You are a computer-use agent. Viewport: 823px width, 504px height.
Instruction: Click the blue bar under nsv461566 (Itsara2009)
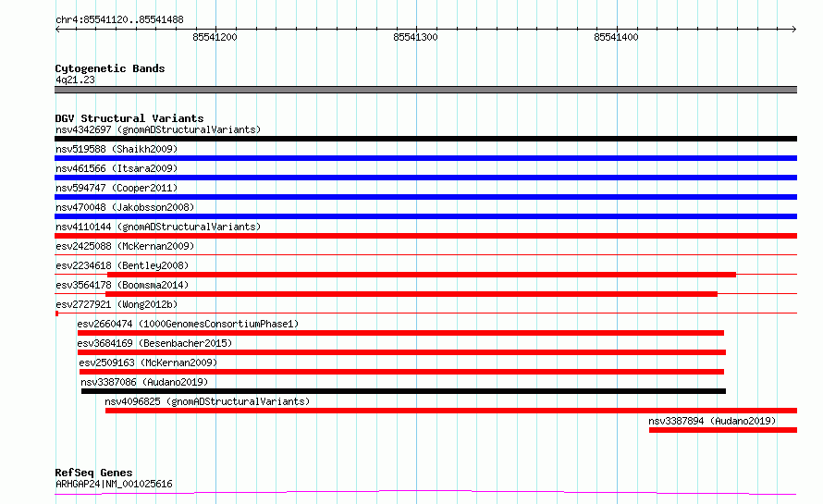(425, 178)
